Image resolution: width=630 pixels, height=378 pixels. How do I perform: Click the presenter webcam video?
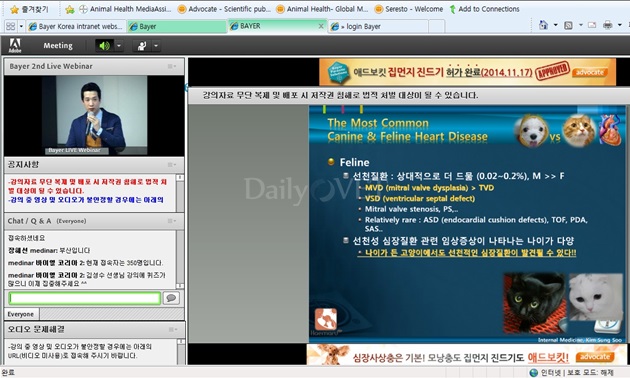pos(94,115)
